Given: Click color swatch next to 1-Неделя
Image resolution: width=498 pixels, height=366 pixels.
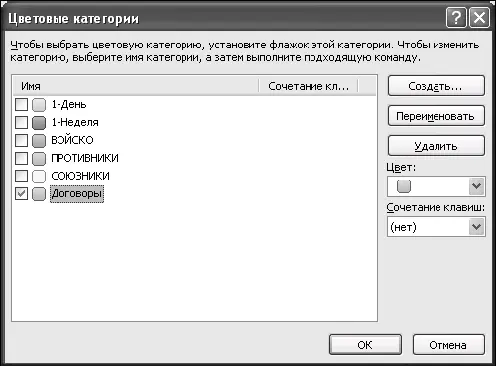Looking at the screenshot, I should [39, 122].
